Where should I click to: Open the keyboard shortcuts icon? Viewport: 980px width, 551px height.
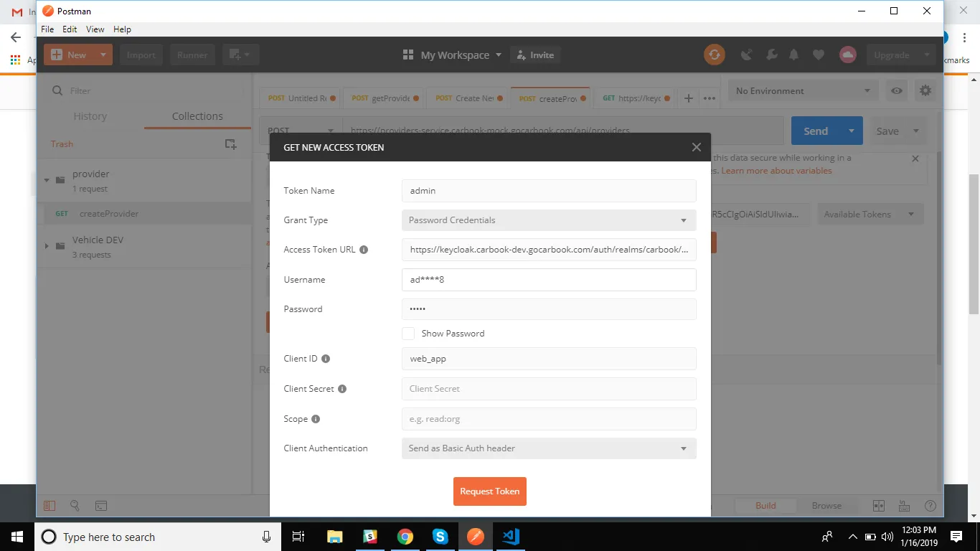(x=905, y=506)
